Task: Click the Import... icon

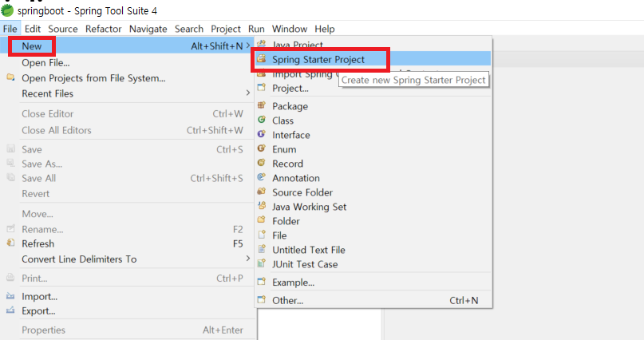Action: tap(10, 296)
